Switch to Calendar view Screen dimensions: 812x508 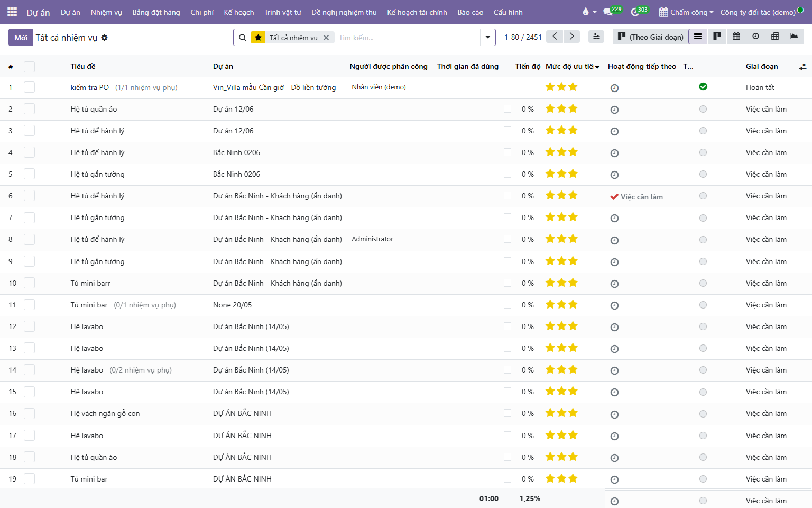[x=736, y=37]
